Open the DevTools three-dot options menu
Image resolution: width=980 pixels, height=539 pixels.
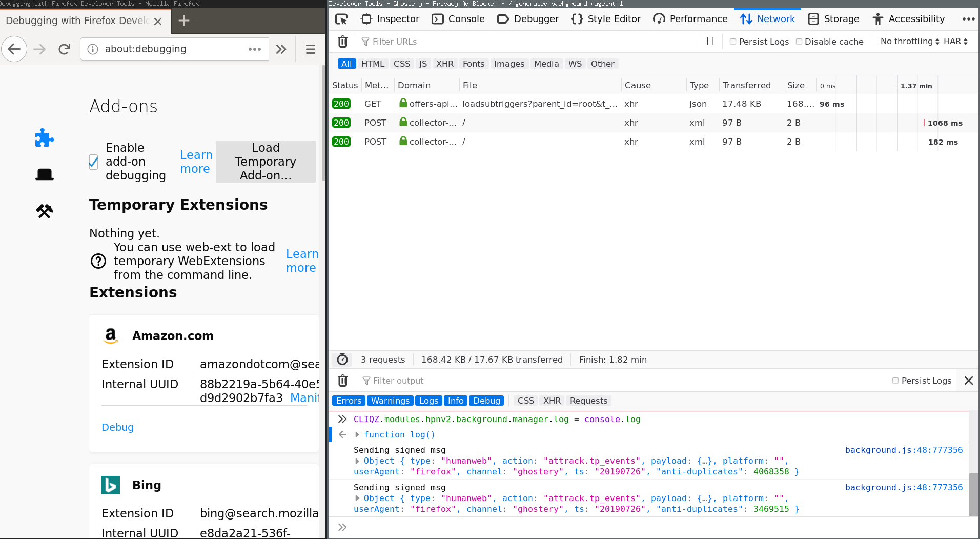(x=968, y=19)
